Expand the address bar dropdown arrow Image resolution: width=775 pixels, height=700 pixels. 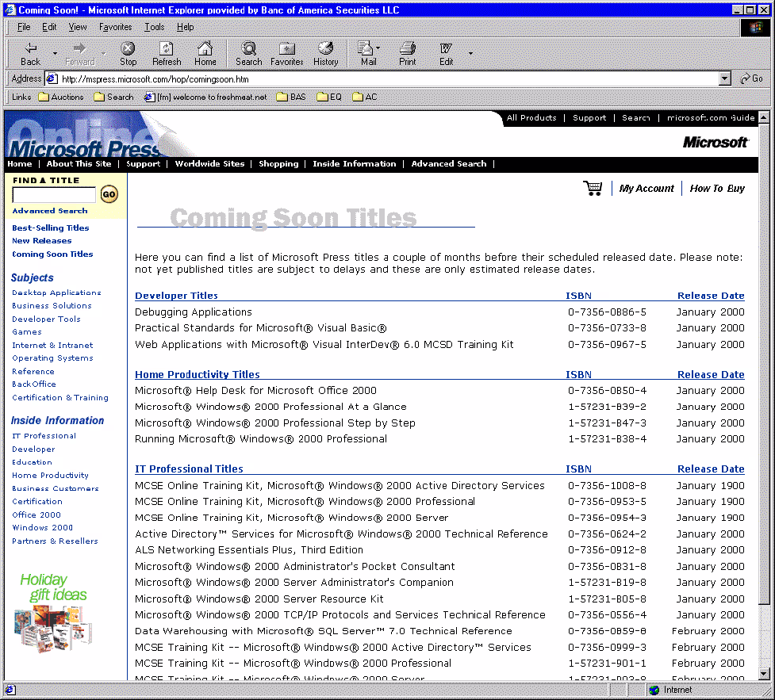724,78
